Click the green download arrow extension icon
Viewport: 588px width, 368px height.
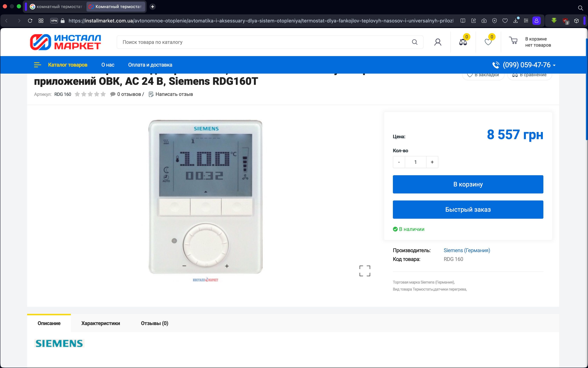[x=554, y=21]
